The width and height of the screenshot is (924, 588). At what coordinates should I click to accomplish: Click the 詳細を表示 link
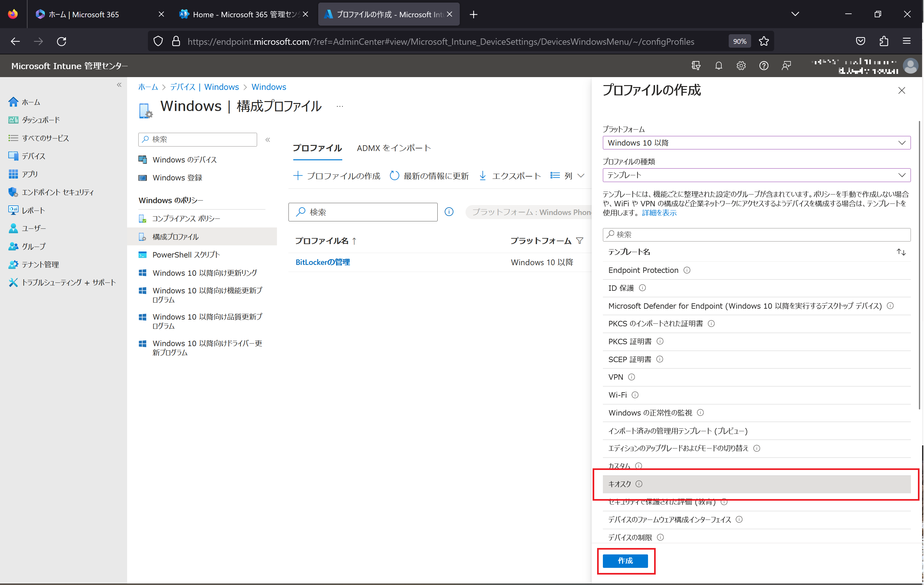(x=659, y=213)
